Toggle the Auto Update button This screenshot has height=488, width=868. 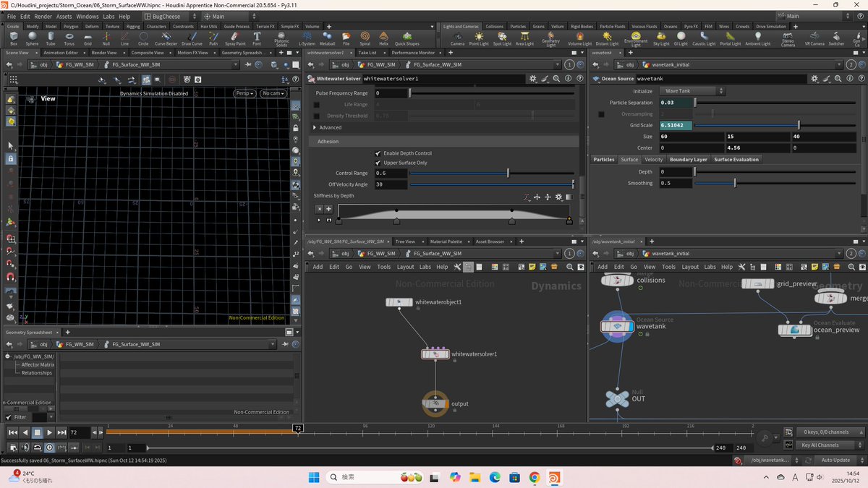click(835, 460)
